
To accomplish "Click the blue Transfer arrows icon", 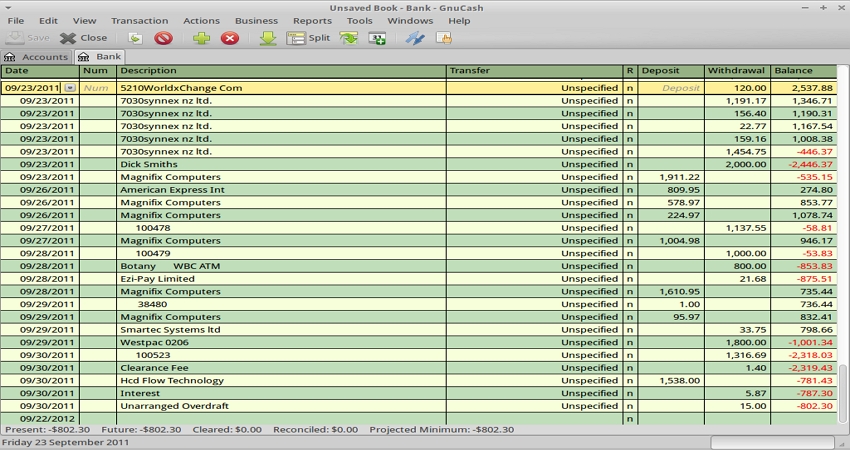I will [x=415, y=38].
